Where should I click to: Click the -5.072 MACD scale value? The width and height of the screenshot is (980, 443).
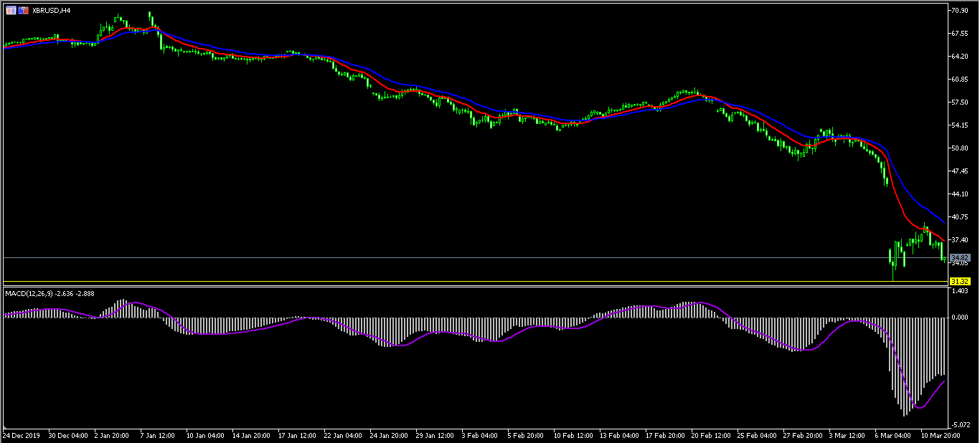[x=960, y=424]
